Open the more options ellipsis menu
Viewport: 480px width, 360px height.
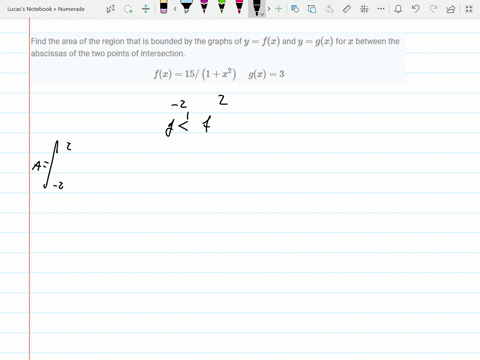coord(381,9)
